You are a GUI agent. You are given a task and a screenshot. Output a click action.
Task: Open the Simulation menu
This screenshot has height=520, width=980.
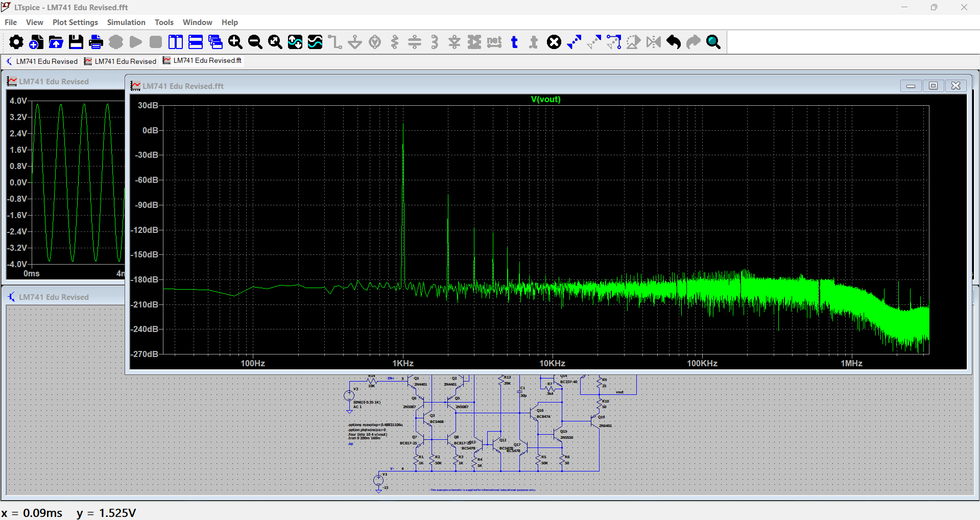coord(126,22)
